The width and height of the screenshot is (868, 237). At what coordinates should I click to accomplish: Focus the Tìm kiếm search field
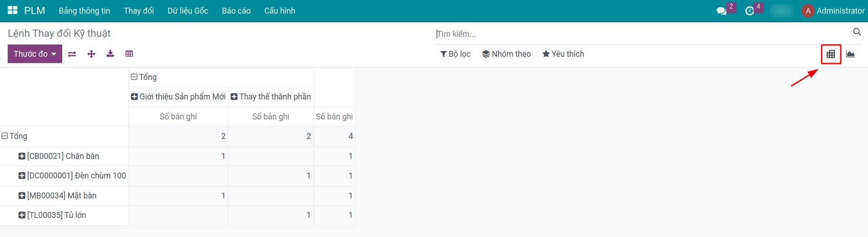click(x=640, y=34)
